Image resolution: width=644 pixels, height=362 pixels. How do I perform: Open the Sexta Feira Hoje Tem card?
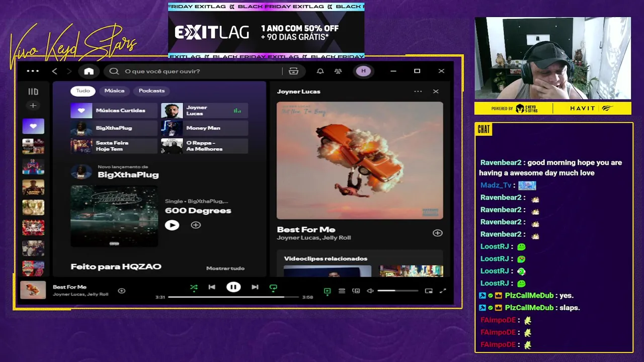pos(114,146)
